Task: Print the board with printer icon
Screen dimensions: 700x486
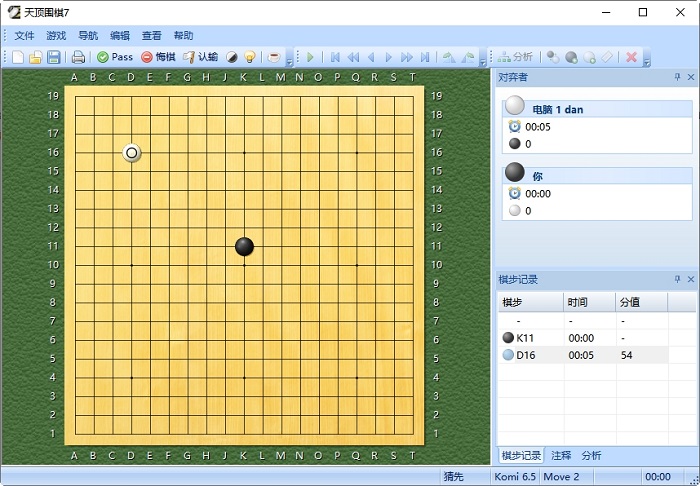Action: [78, 57]
